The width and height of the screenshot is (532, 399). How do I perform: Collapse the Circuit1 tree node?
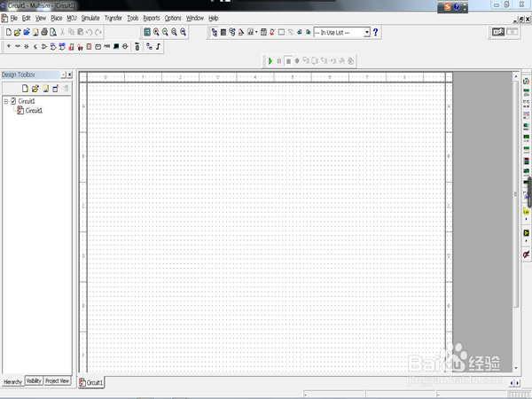tap(5, 102)
